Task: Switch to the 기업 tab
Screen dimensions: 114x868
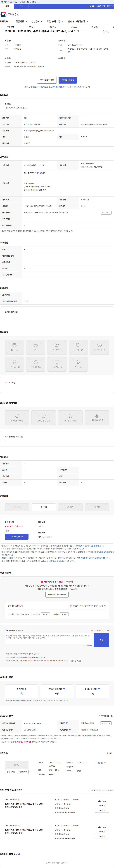Action: tap(21, 6)
